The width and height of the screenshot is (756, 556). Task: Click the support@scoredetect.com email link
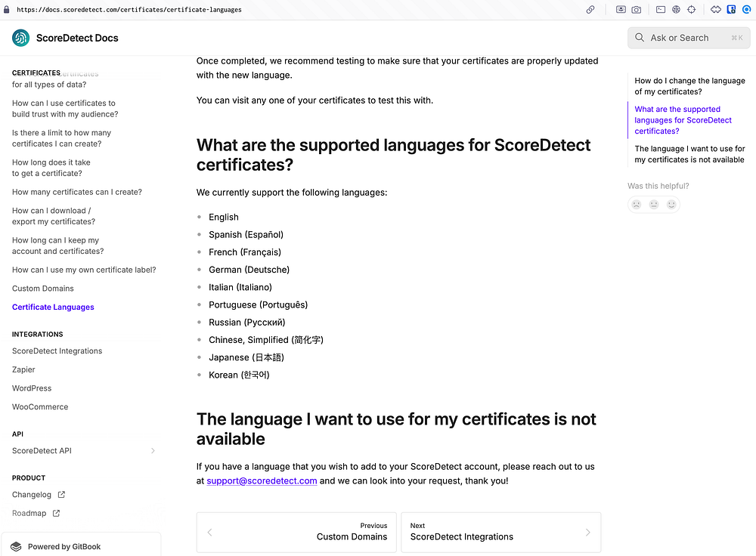(262, 481)
